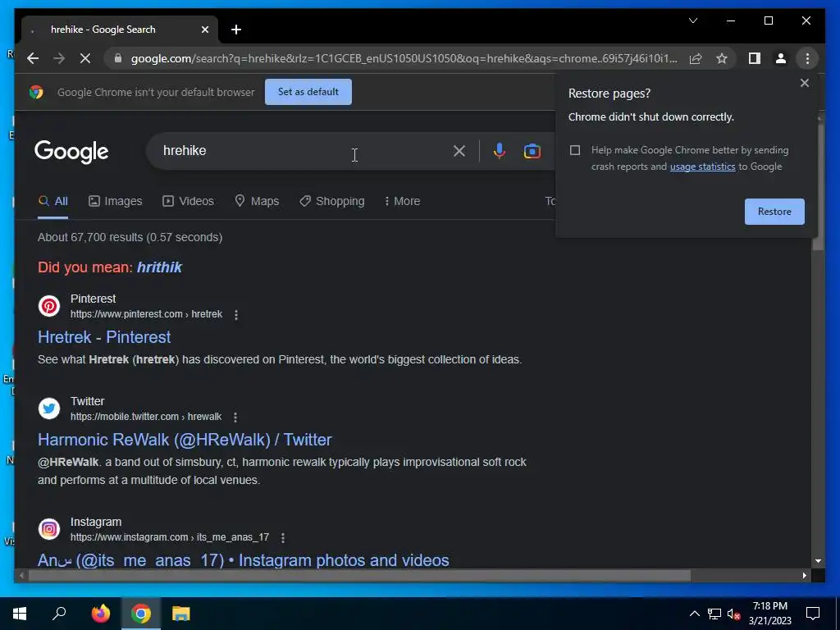Click the Instagram result favicon
The image size is (840, 630).
pos(48,529)
